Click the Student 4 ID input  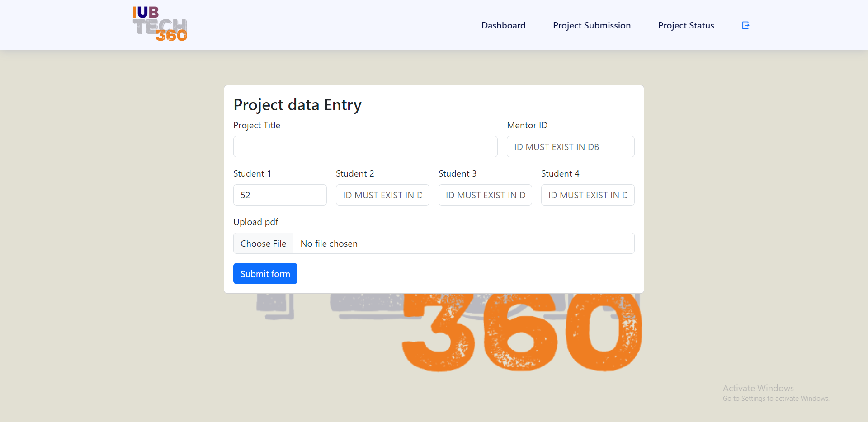(x=587, y=195)
